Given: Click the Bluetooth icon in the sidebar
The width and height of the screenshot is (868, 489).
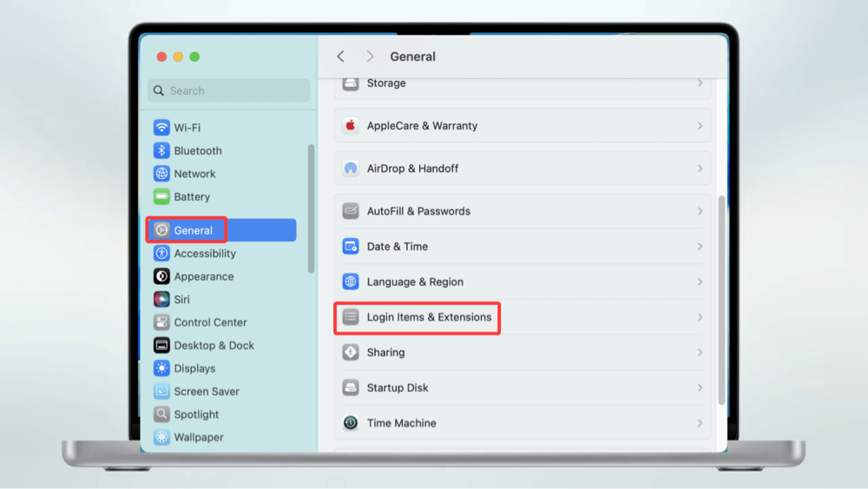Looking at the screenshot, I should pyautogui.click(x=161, y=150).
